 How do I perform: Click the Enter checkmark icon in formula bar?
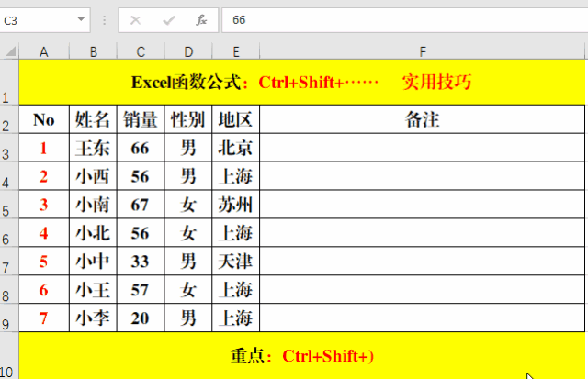pos(168,19)
